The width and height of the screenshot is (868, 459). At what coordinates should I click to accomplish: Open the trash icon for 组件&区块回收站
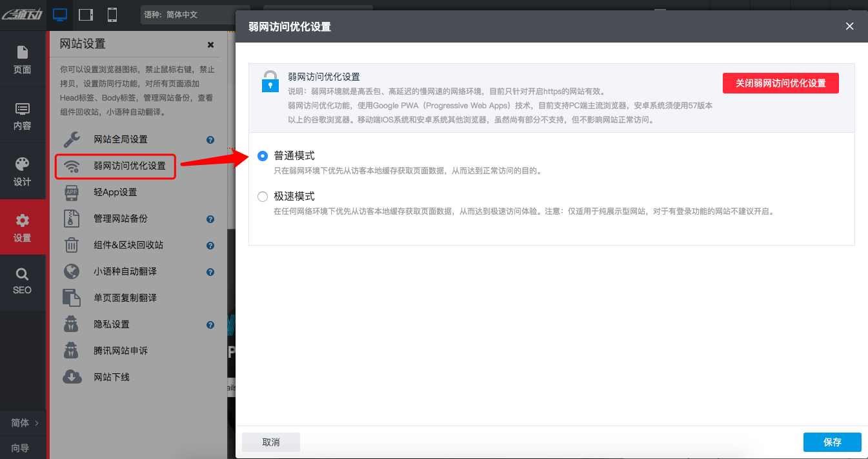click(x=72, y=245)
